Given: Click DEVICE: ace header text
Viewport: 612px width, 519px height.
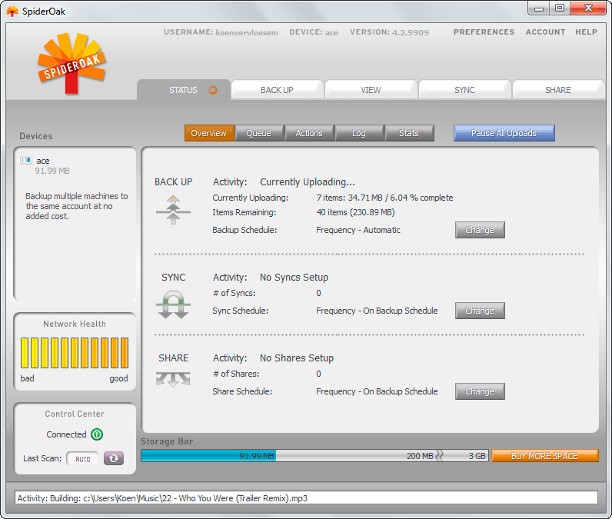Looking at the screenshot, I should 314,32.
